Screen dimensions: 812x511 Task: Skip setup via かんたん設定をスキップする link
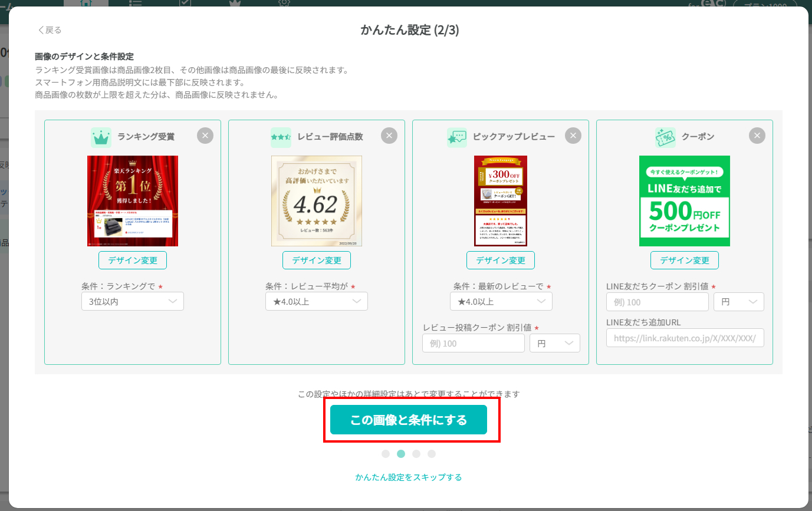pyautogui.click(x=409, y=477)
